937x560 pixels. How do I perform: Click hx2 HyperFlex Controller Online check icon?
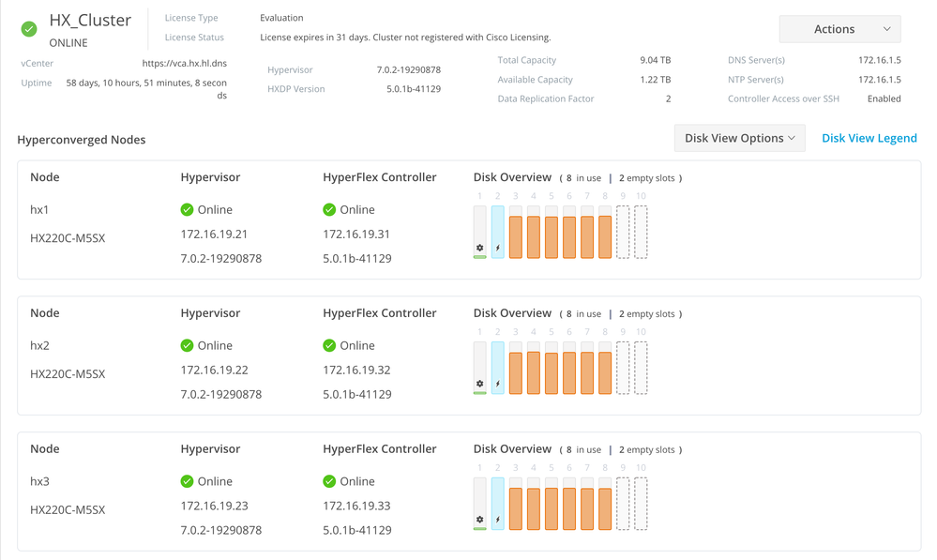(x=329, y=345)
